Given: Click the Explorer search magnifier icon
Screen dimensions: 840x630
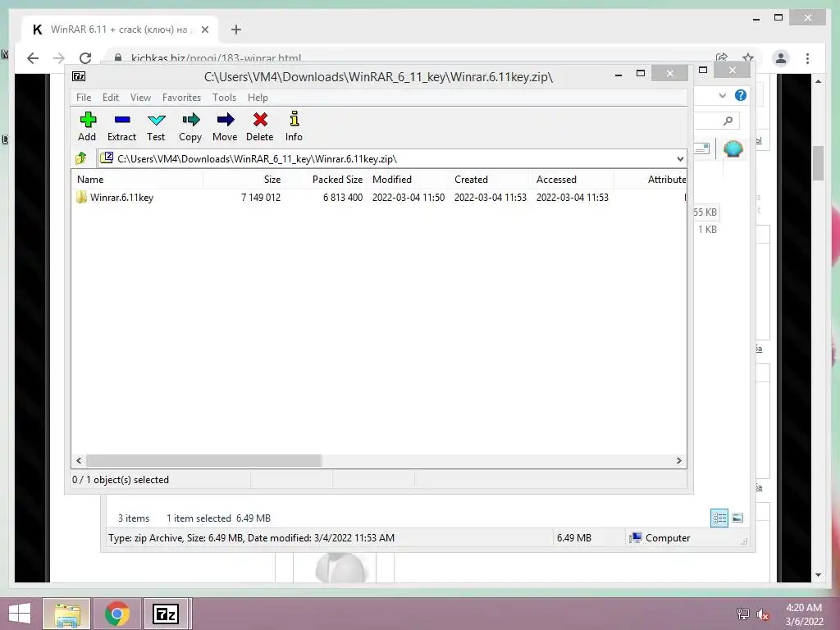Looking at the screenshot, I should click(x=728, y=121).
